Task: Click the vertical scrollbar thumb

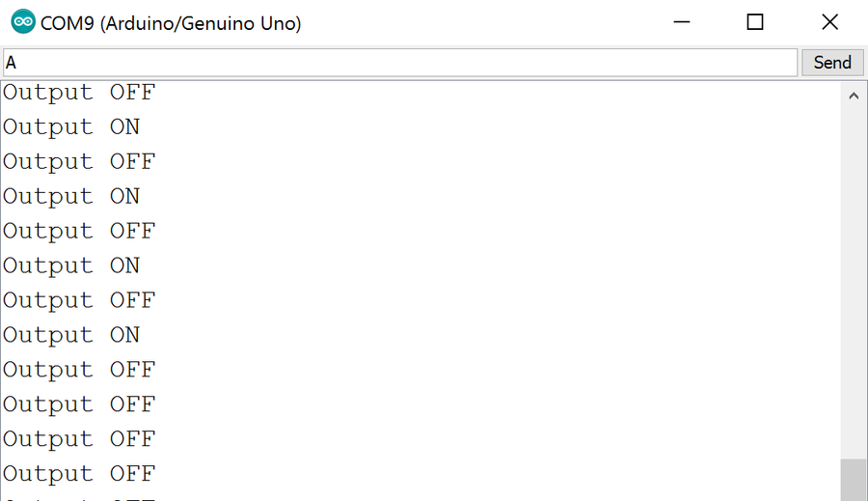Action: 854,479
